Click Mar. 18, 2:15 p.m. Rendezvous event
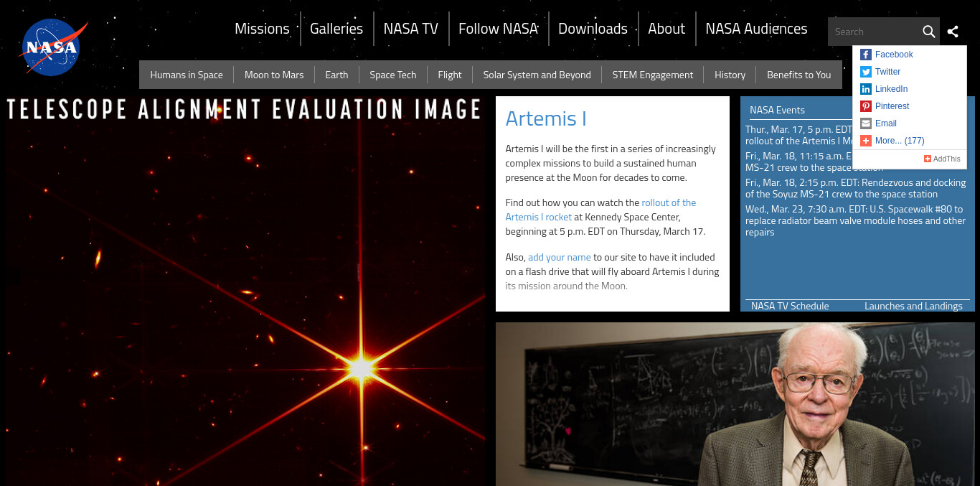The image size is (980, 486). tap(856, 188)
